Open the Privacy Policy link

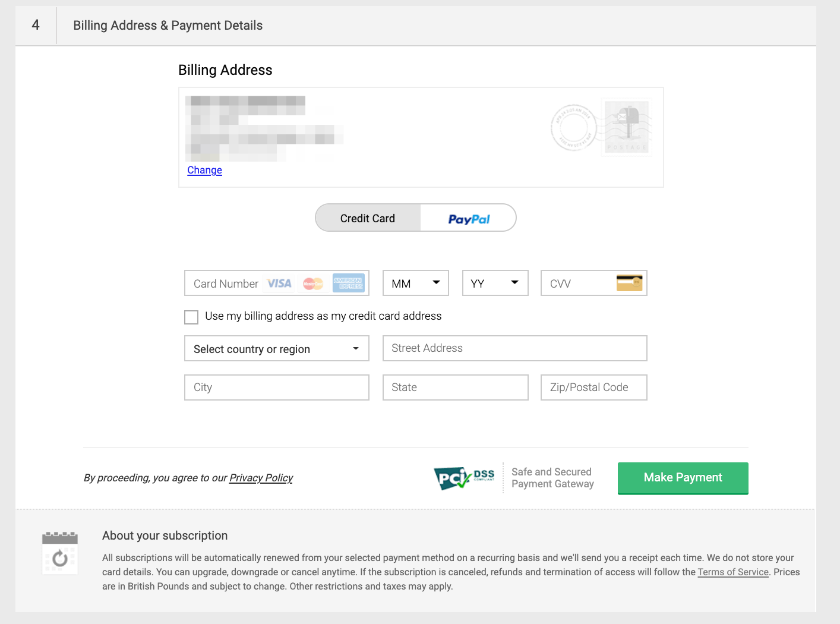pyautogui.click(x=261, y=478)
